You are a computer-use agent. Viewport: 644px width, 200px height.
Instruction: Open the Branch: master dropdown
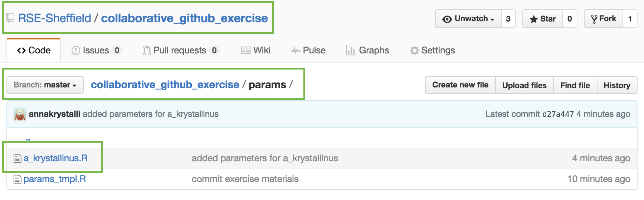pyautogui.click(x=45, y=85)
